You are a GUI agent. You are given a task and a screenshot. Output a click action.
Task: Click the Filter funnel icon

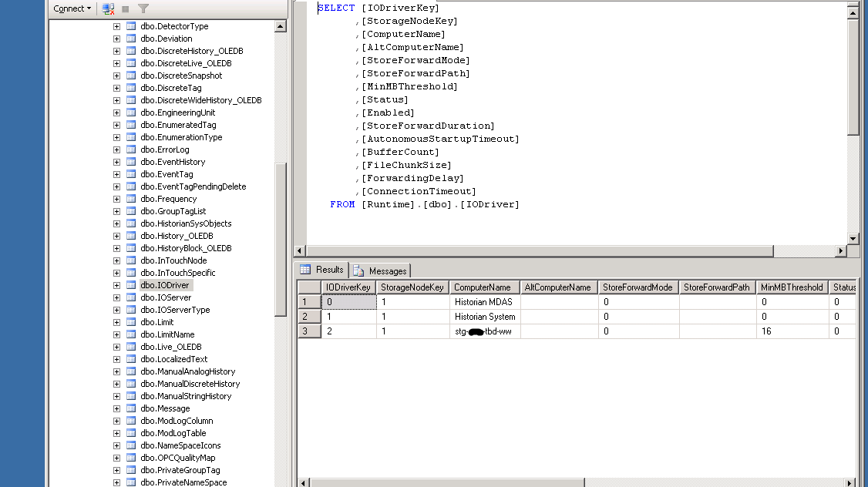click(143, 8)
